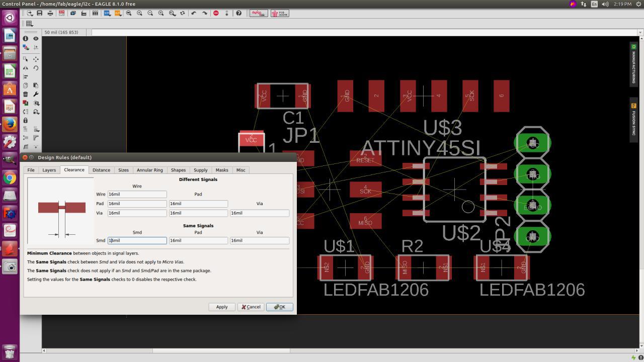Run a ULP with the ULP icon
The width and height of the screenshot is (644, 362).
tap(118, 13)
